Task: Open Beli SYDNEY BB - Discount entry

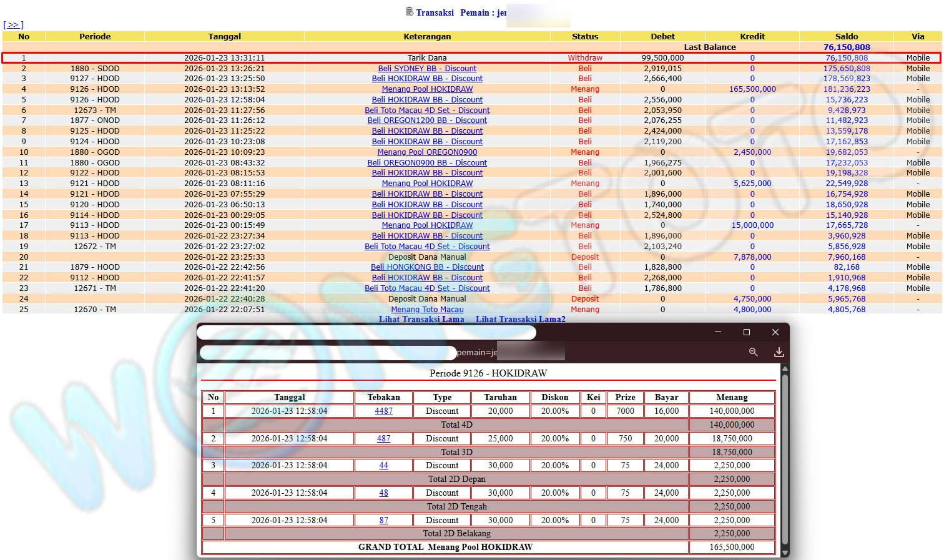Action: (x=427, y=69)
